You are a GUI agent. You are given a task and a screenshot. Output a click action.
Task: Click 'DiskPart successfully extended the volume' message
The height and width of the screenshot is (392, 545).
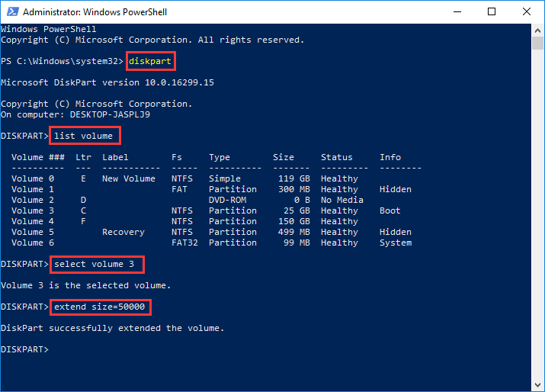pyautogui.click(x=113, y=328)
